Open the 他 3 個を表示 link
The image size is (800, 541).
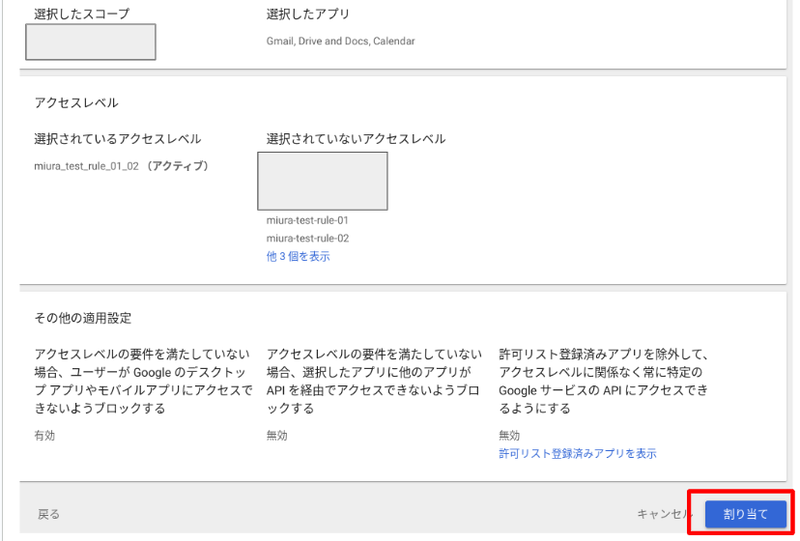(298, 256)
